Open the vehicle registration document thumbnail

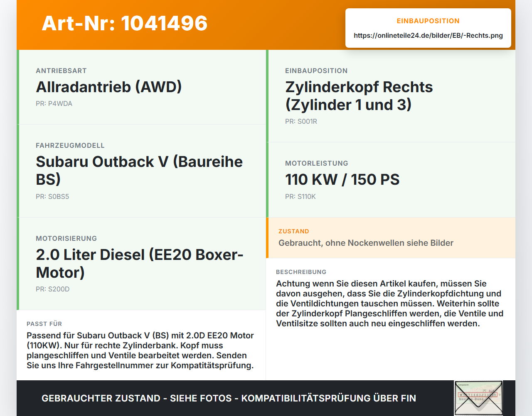point(478,398)
